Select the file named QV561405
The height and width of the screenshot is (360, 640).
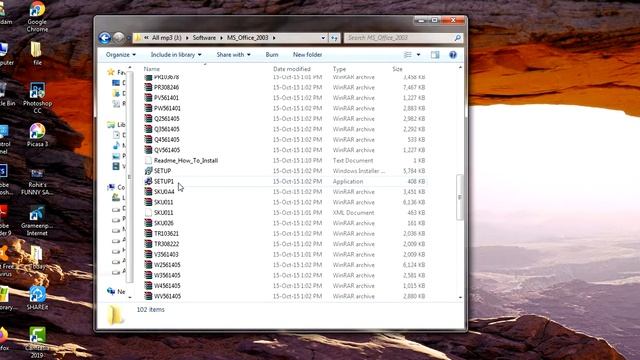pos(167,150)
